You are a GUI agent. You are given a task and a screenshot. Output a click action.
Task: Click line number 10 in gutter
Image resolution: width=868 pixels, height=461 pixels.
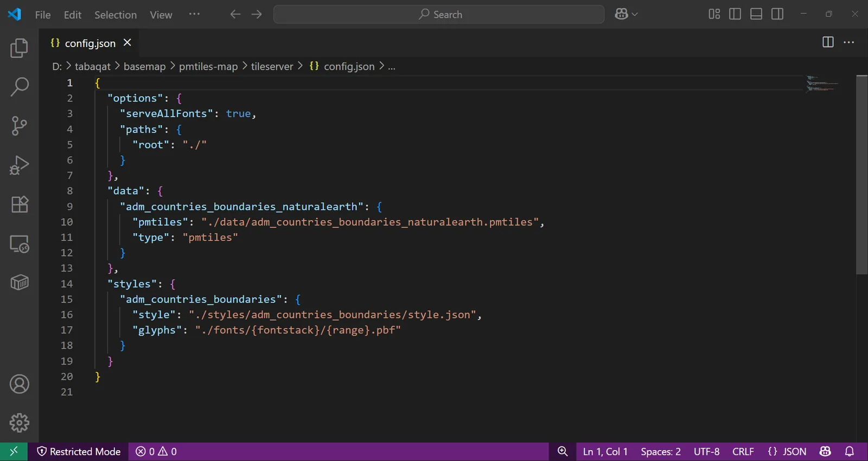tap(67, 222)
